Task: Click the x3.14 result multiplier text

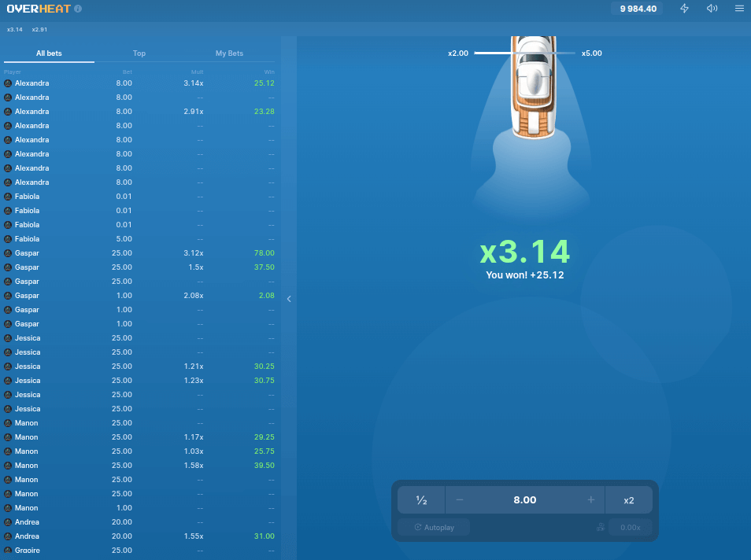Action: [x=525, y=251]
